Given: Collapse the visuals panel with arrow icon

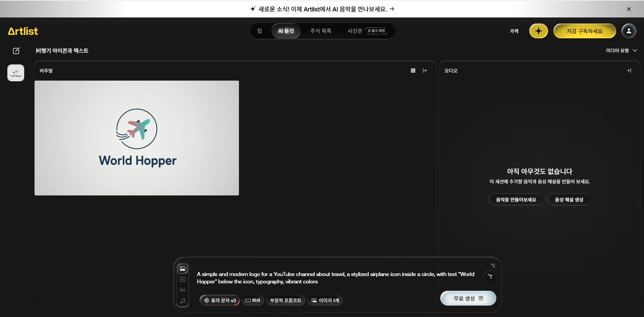Looking at the screenshot, I should coord(425,71).
